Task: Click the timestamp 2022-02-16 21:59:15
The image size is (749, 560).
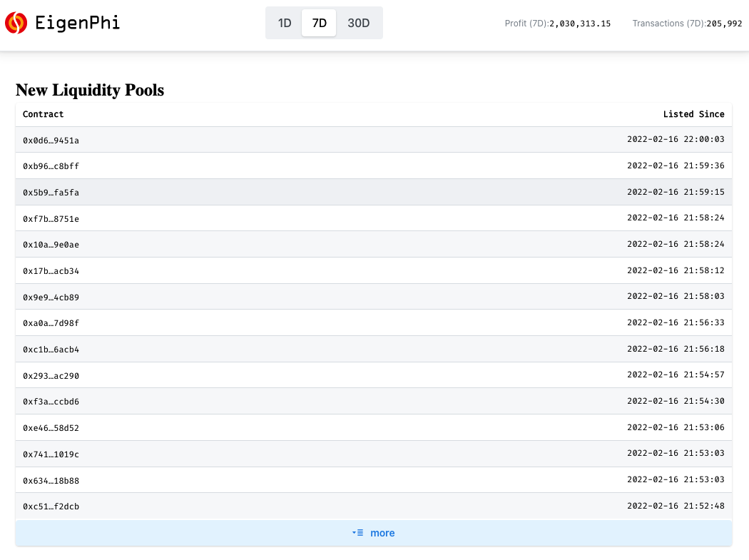Action: [676, 192]
